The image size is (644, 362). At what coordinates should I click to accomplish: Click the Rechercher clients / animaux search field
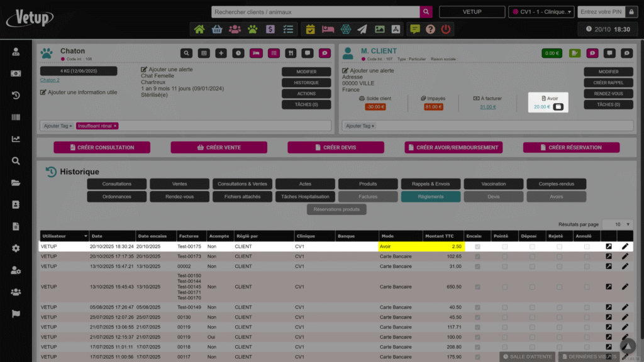(x=316, y=12)
